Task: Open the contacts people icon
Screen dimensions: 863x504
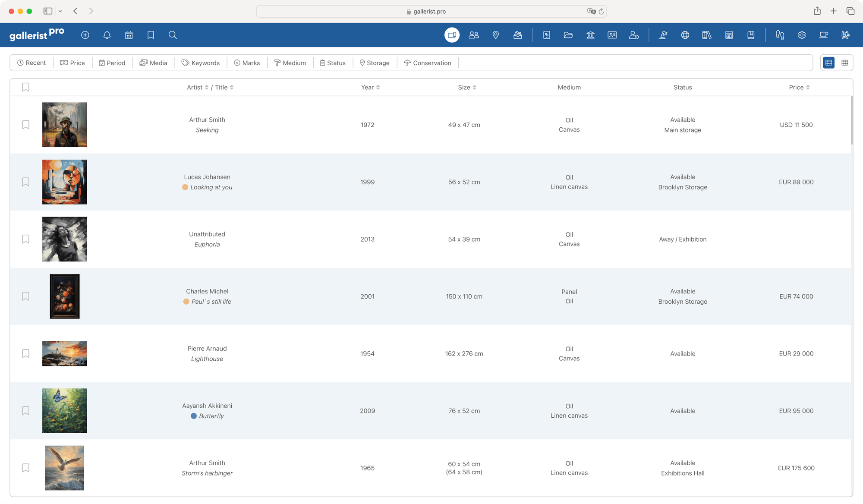Action: (x=474, y=35)
